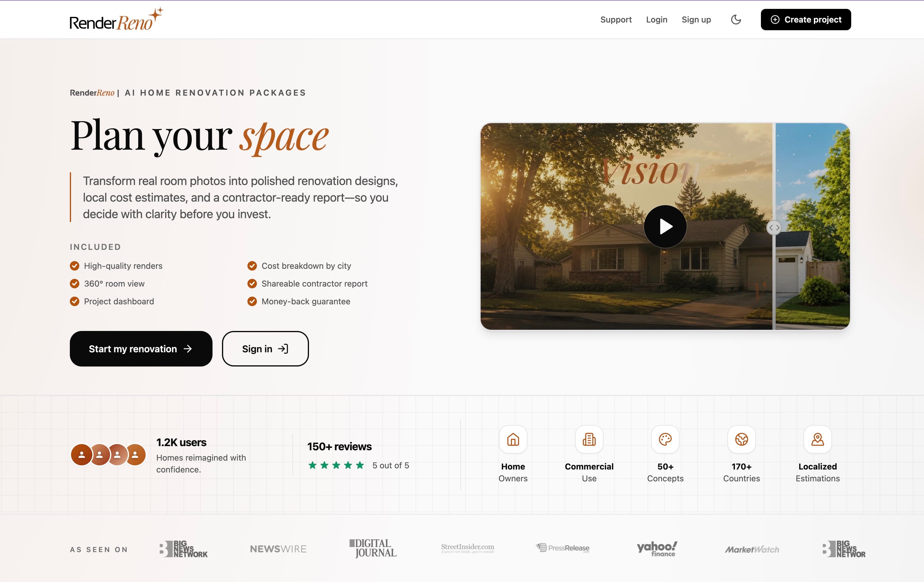This screenshot has height=582, width=924.
Task: Click the Create project button
Action: 805,20
